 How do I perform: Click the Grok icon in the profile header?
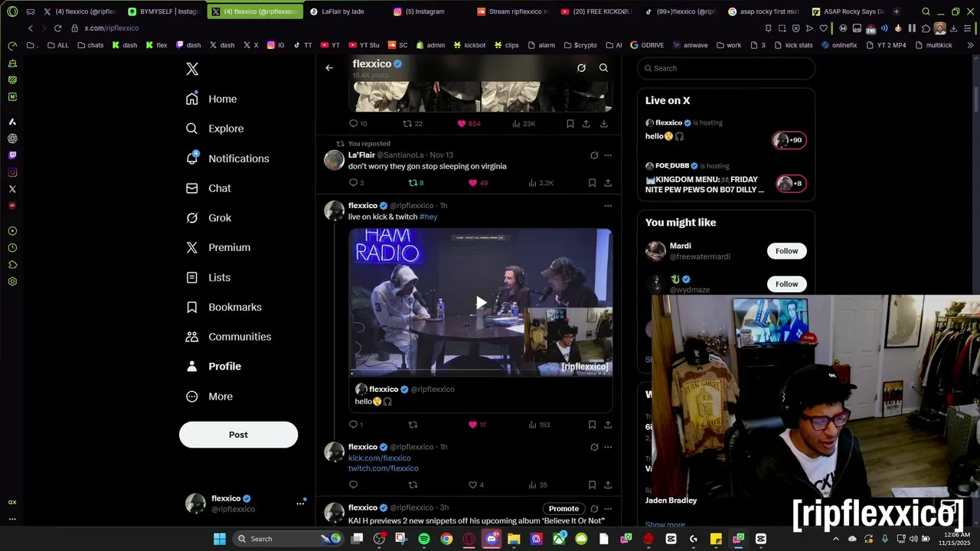point(581,68)
